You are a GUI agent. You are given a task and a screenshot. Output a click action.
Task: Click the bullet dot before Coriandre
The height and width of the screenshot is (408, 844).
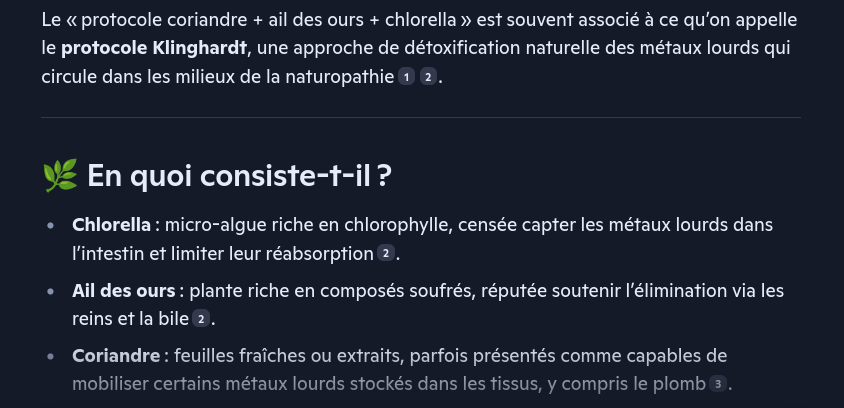[x=51, y=356]
